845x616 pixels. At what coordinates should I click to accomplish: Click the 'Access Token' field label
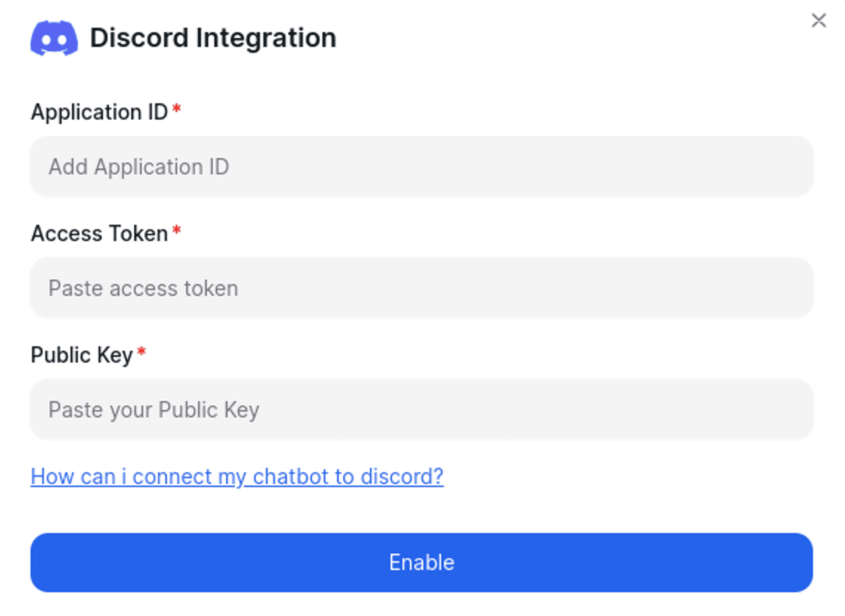pyautogui.click(x=99, y=233)
